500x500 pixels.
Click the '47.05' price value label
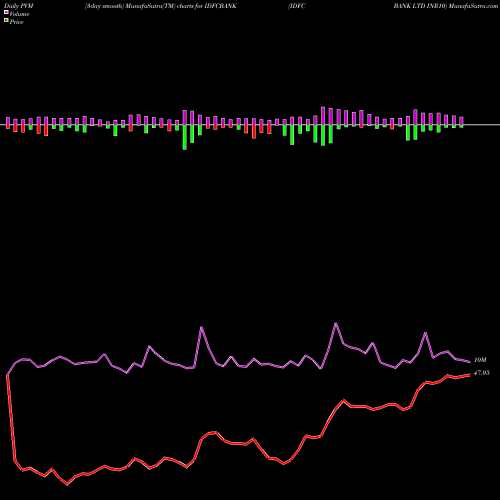point(481,373)
